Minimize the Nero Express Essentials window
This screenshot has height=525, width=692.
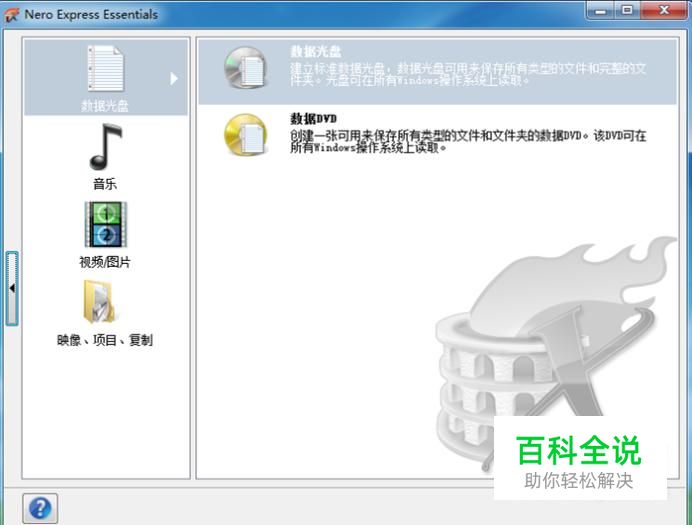pyautogui.click(x=601, y=11)
